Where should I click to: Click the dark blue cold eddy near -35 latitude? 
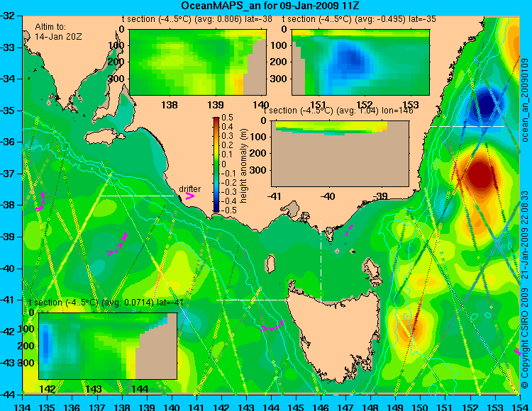[486, 104]
